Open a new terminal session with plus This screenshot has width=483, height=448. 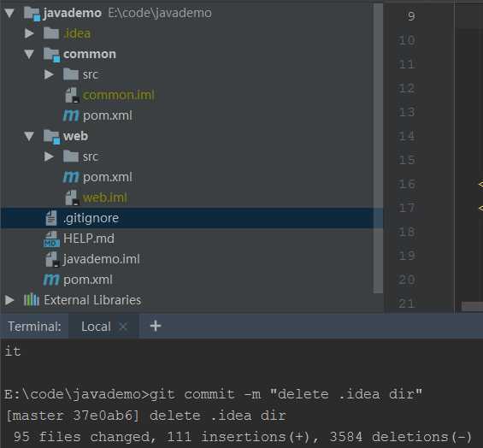tap(156, 326)
